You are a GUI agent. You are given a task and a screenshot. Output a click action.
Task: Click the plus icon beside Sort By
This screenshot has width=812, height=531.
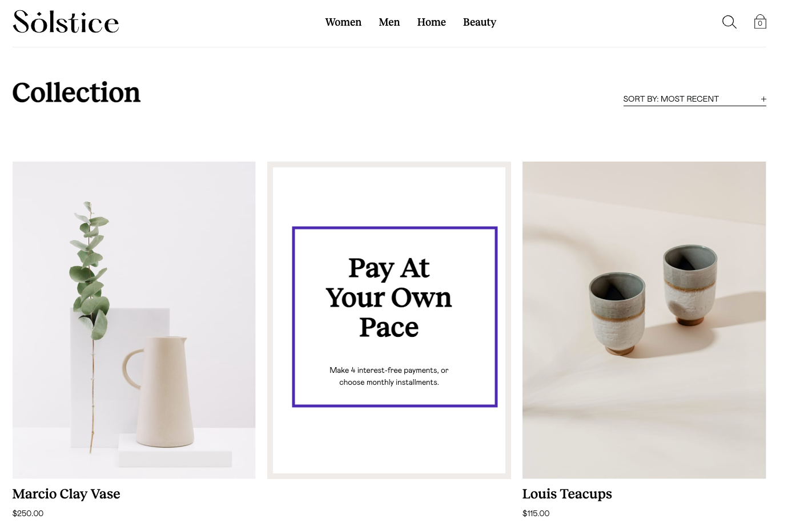(x=763, y=99)
